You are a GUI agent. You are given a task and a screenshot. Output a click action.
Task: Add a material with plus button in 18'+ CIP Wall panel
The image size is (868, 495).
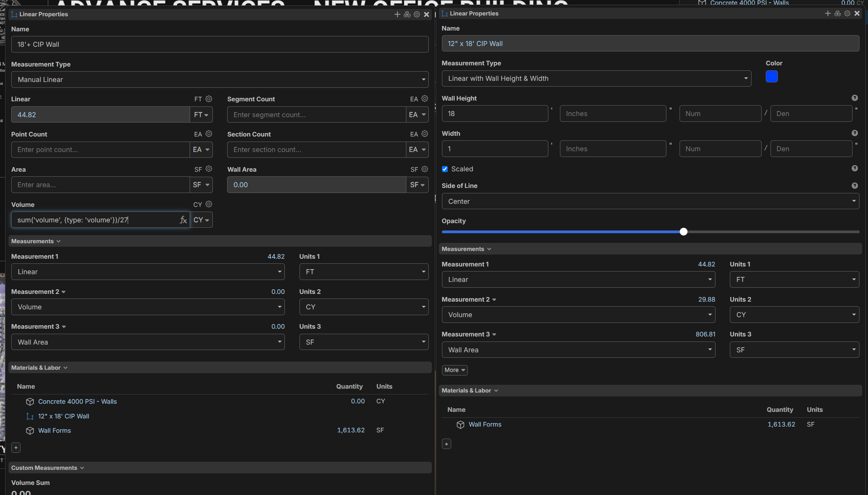tap(16, 448)
